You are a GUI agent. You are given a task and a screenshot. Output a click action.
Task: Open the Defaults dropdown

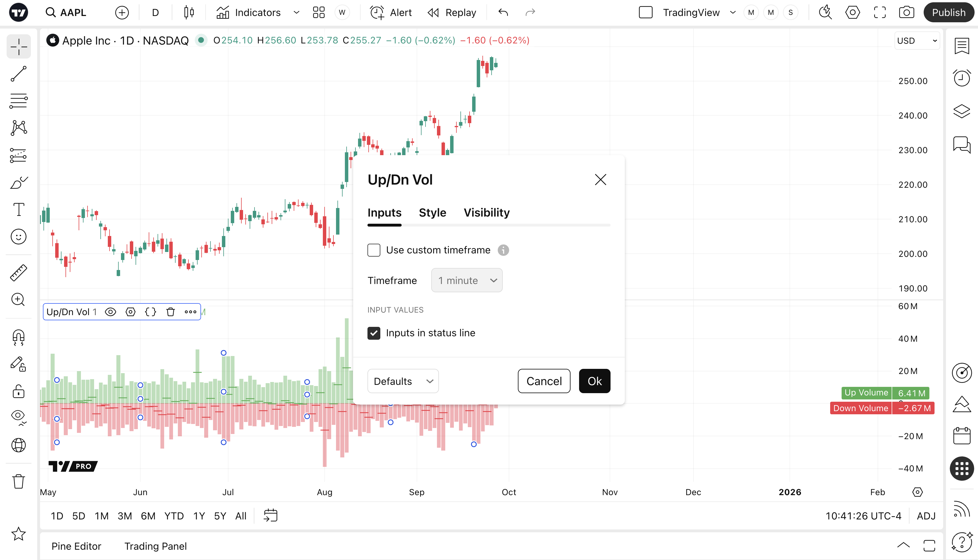403,381
